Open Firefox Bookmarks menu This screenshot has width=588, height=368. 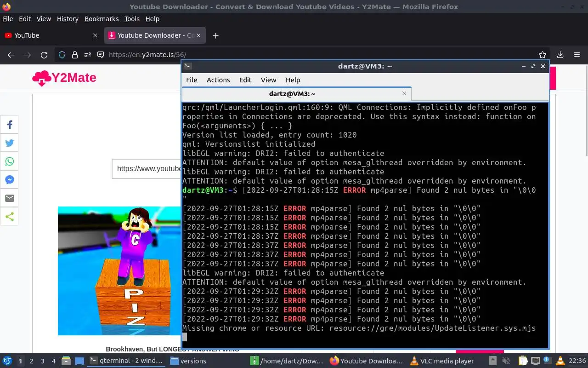(102, 19)
